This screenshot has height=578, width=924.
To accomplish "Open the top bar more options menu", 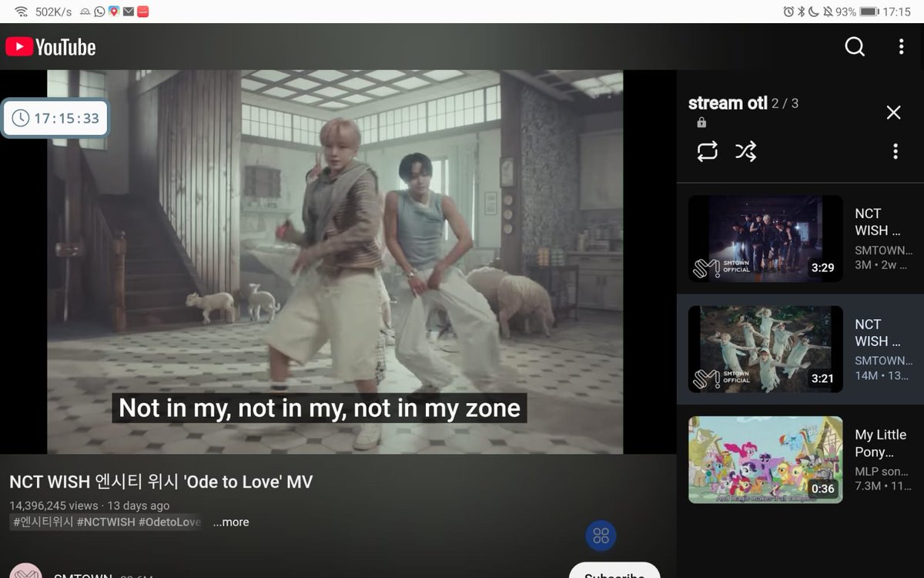I will (x=901, y=47).
